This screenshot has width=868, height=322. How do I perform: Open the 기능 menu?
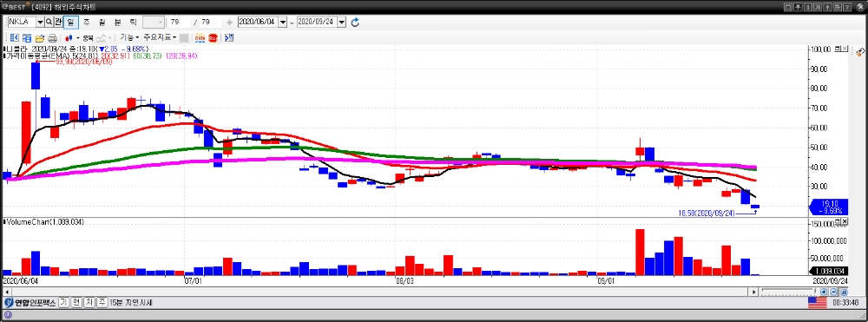coord(129,37)
